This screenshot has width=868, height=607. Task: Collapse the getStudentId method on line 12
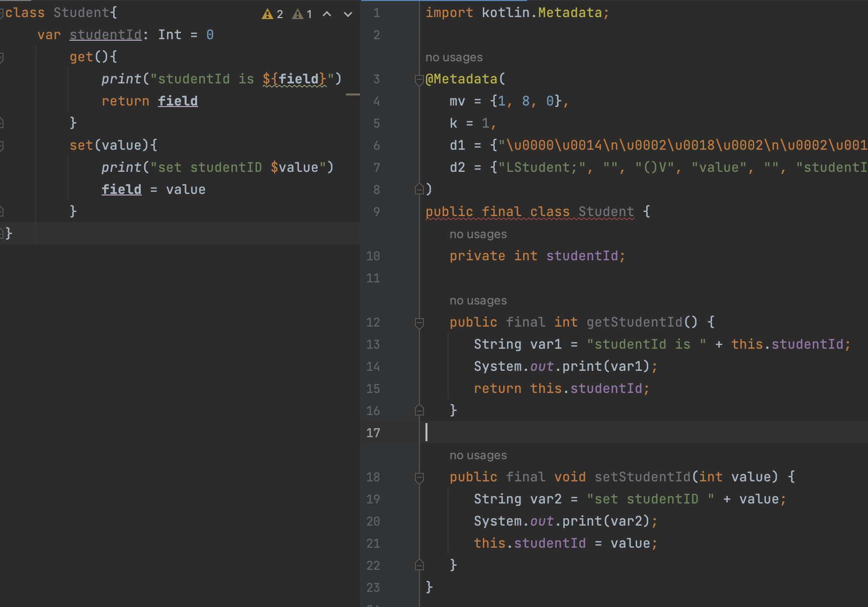point(419,323)
